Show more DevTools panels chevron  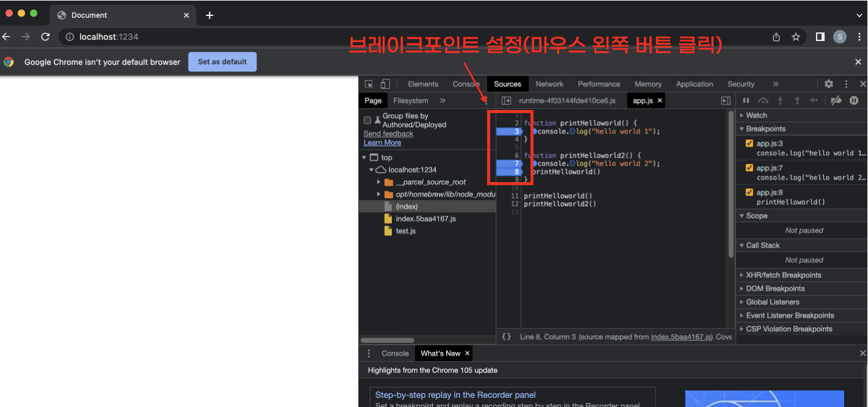tap(776, 84)
